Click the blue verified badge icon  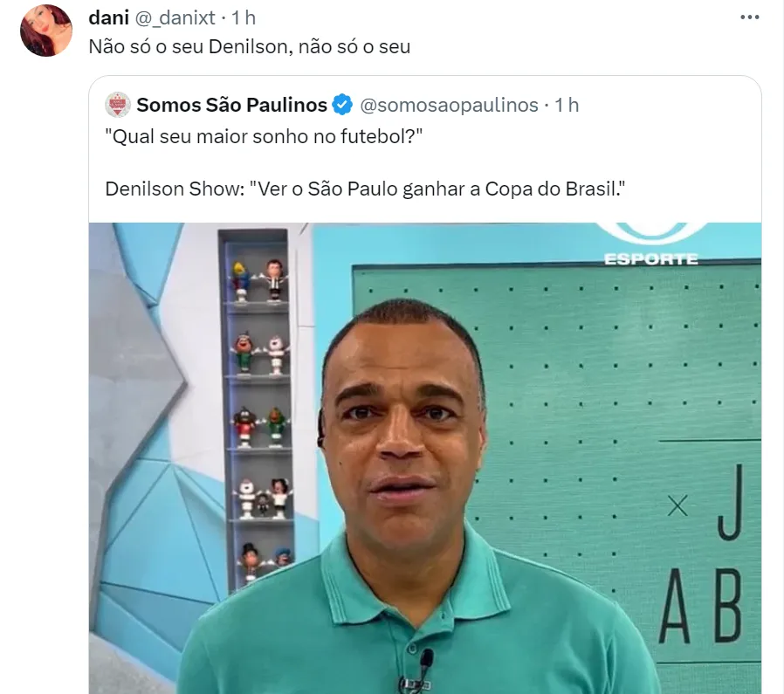pos(342,105)
